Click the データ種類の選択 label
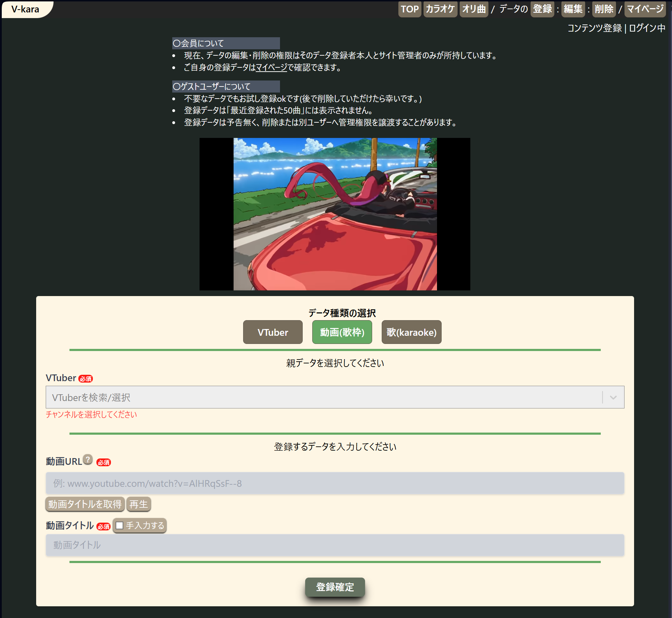Image resolution: width=672 pixels, height=618 pixels. (x=342, y=313)
